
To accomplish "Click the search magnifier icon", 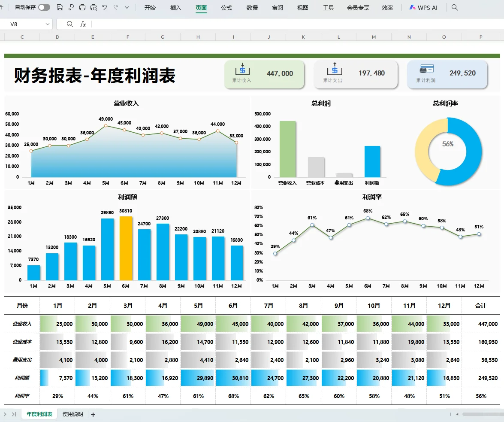I will click(x=455, y=7).
